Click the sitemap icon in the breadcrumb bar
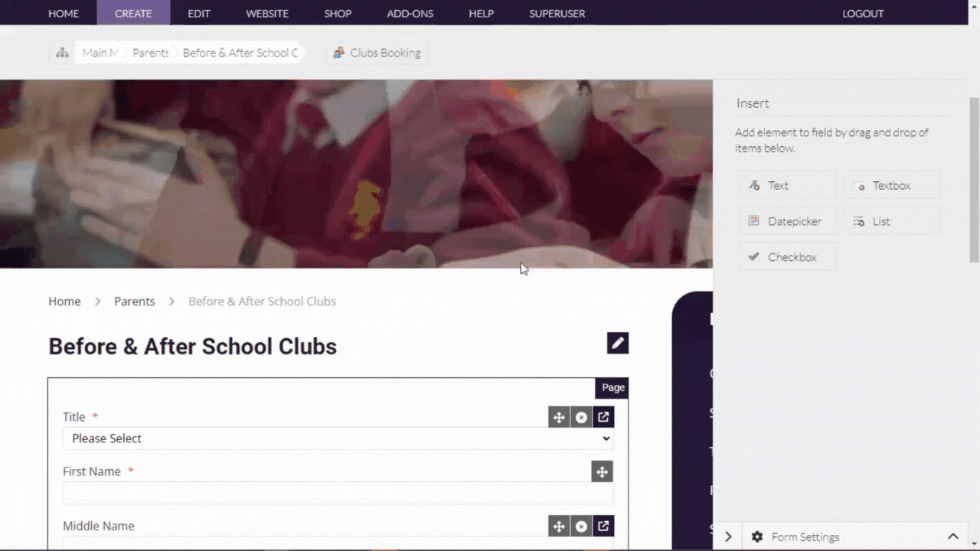 [x=62, y=53]
